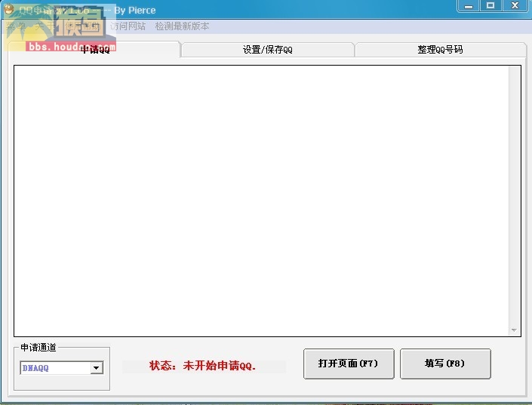Open the 关于 menu
Image resolution: width=532 pixels, height=405 pixels.
45,26
